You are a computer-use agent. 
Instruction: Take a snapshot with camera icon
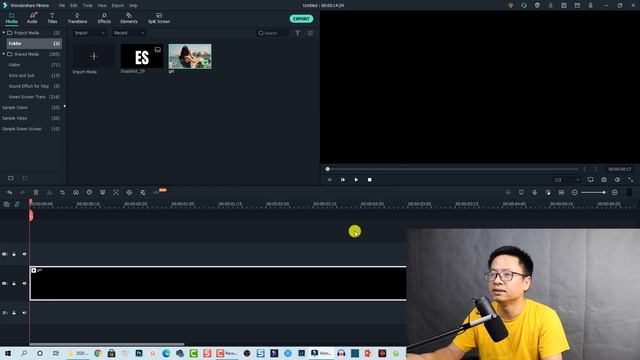pyautogui.click(x=604, y=180)
